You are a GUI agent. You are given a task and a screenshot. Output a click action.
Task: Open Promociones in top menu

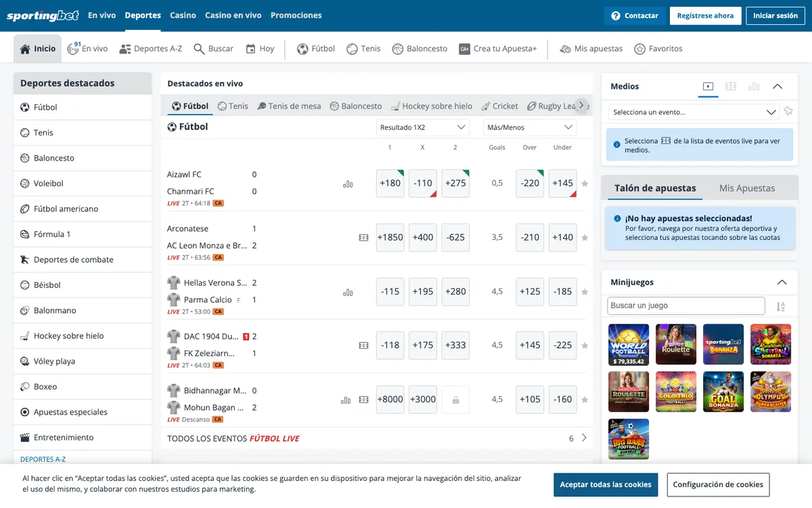pos(296,16)
